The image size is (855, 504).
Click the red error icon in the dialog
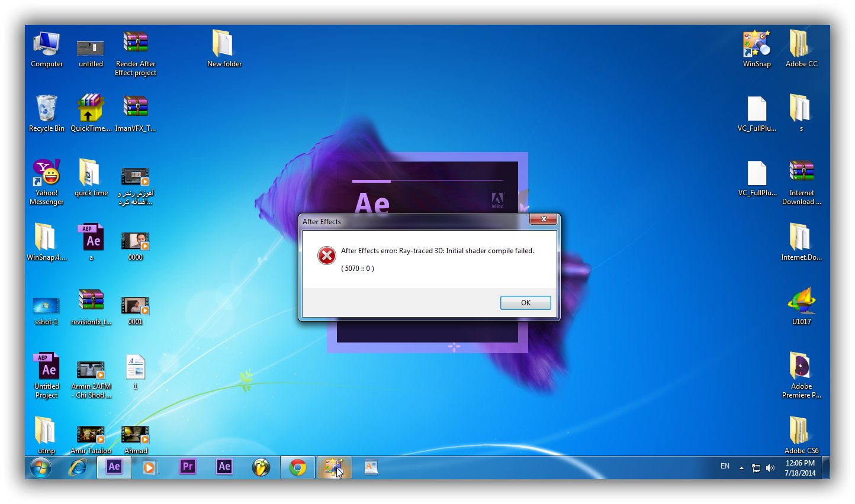click(x=326, y=256)
